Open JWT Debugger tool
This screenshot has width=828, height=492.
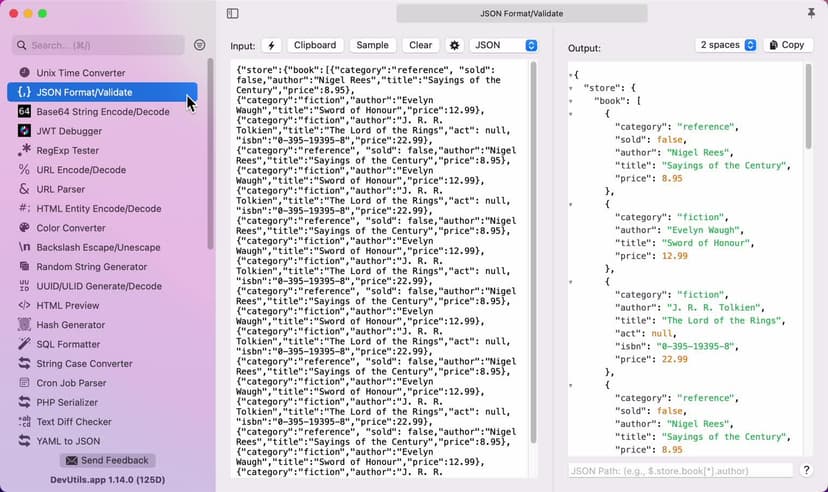click(x=102, y=131)
